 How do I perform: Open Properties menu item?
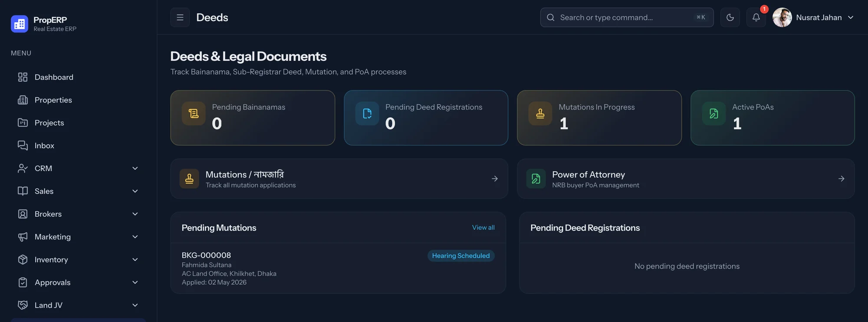pos(78,100)
